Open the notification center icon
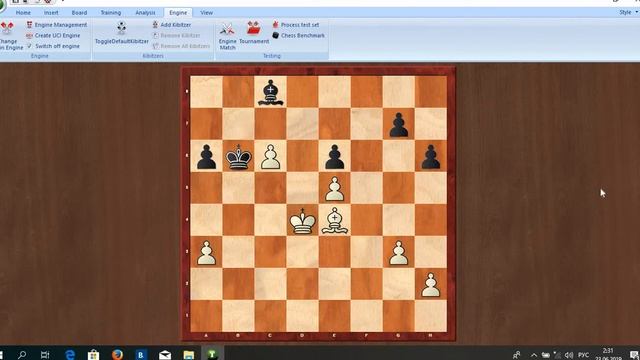640x360 pixels. point(633,355)
